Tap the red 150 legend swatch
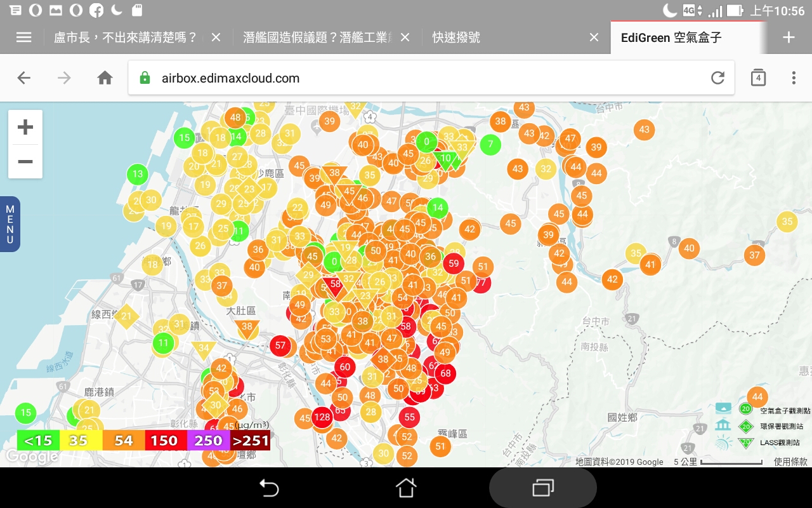The width and height of the screenshot is (812, 508). pos(166,440)
